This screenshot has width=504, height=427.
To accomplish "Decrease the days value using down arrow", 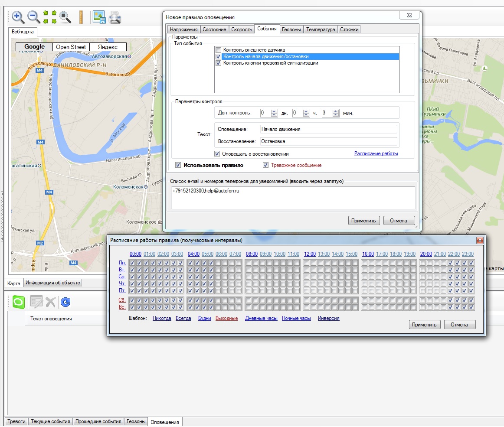I will [x=274, y=115].
